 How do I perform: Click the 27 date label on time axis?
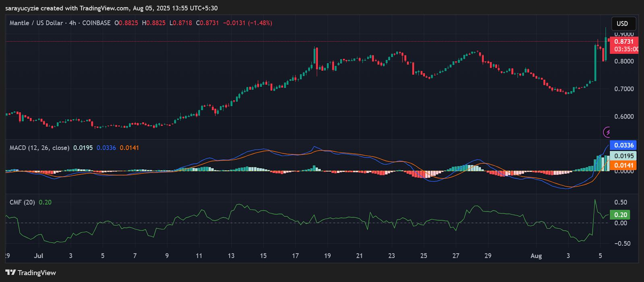pyautogui.click(x=456, y=256)
